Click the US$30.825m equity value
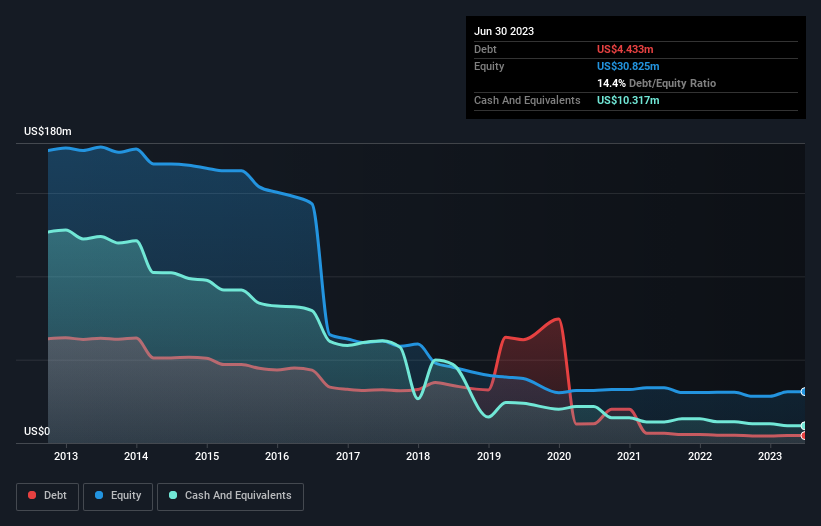This screenshot has height=526, width=821. 628,66
